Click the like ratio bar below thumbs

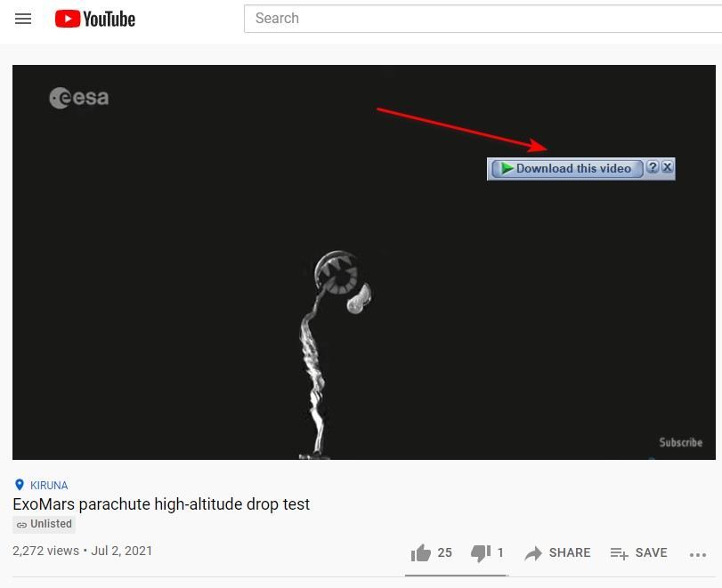coord(456,575)
